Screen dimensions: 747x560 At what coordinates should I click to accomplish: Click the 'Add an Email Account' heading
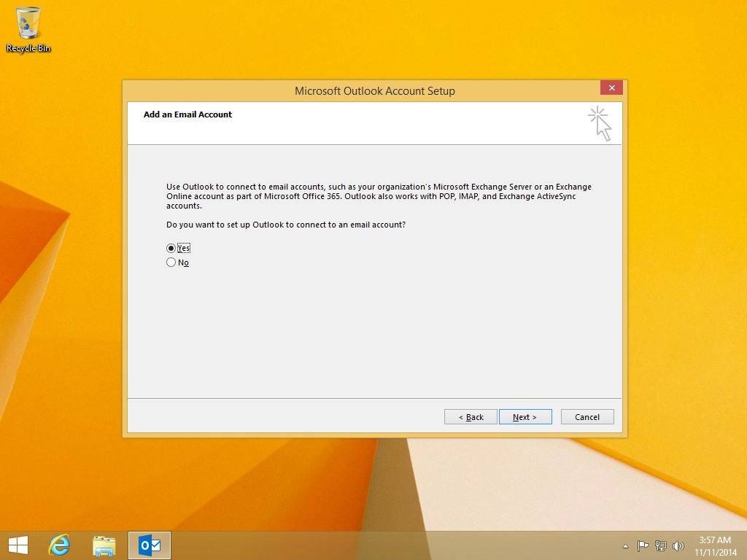click(x=187, y=114)
